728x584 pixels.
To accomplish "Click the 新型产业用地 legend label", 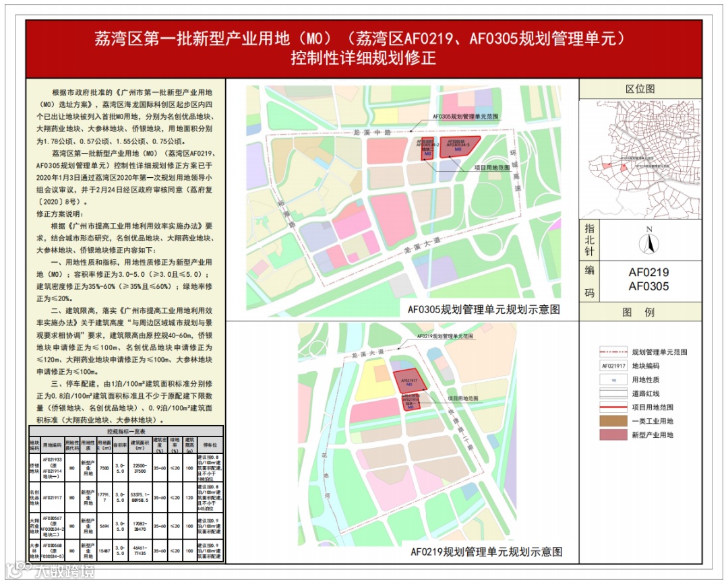I will (x=653, y=434).
